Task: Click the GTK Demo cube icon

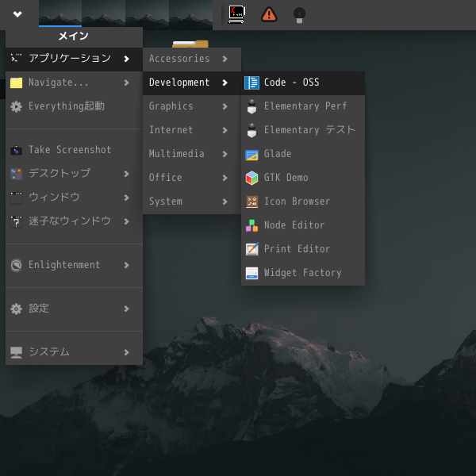Action: tap(251, 178)
